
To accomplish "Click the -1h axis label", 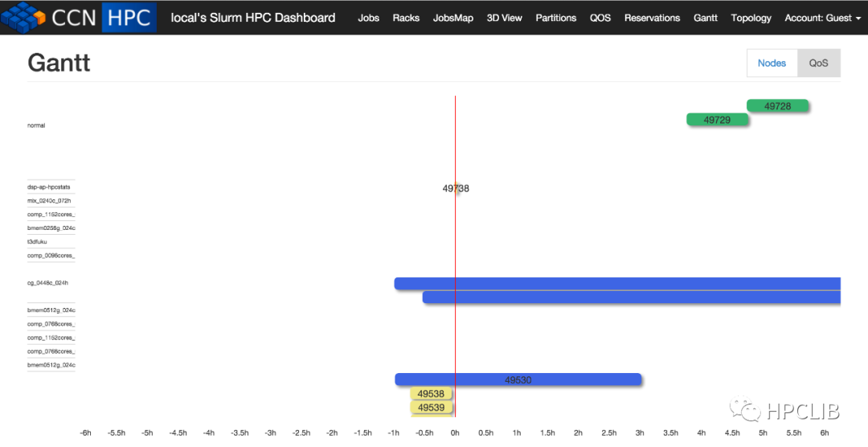I will (x=394, y=433).
